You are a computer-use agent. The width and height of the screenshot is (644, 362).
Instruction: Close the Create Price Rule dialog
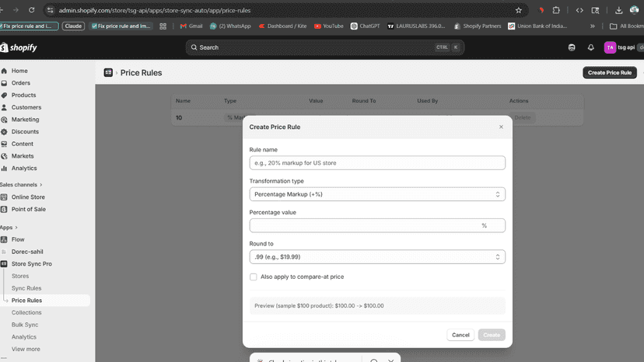tap(501, 127)
